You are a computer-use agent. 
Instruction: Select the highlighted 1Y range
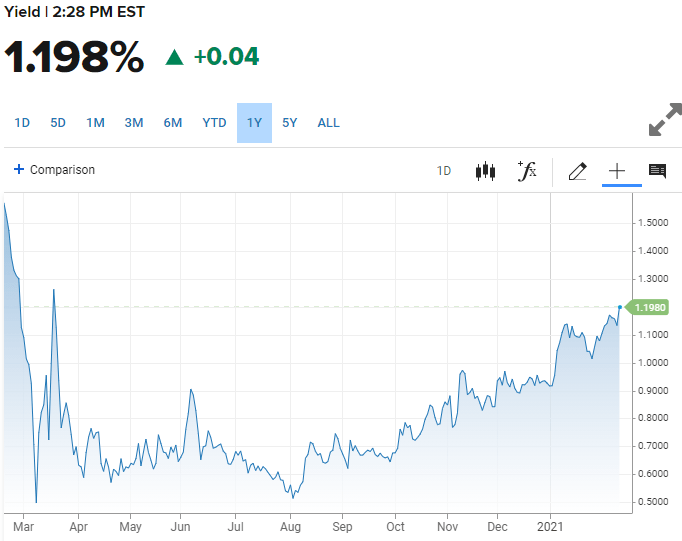[x=254, y=123]
